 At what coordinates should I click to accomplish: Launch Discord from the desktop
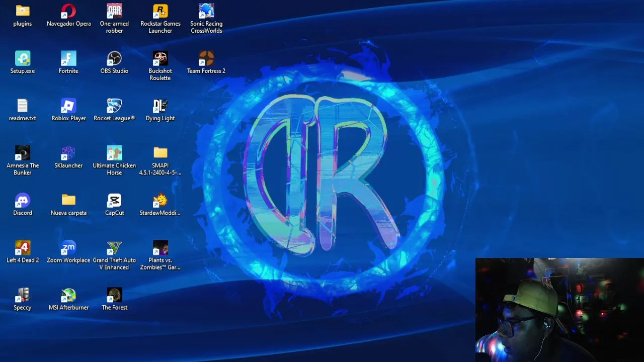[23, 200]
